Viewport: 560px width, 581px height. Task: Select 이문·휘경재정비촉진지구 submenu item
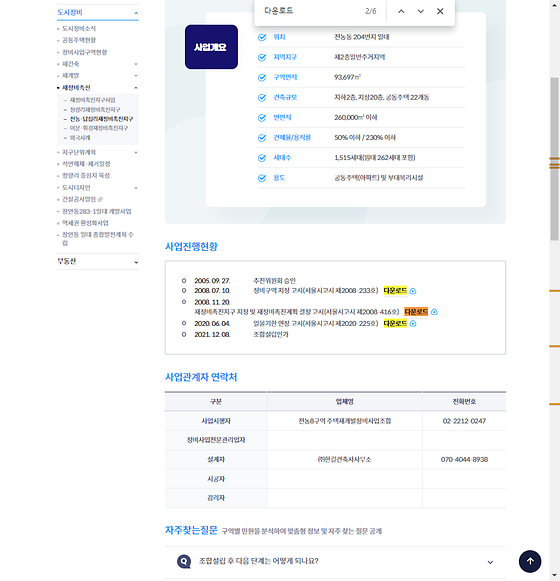tap(99, 128)
